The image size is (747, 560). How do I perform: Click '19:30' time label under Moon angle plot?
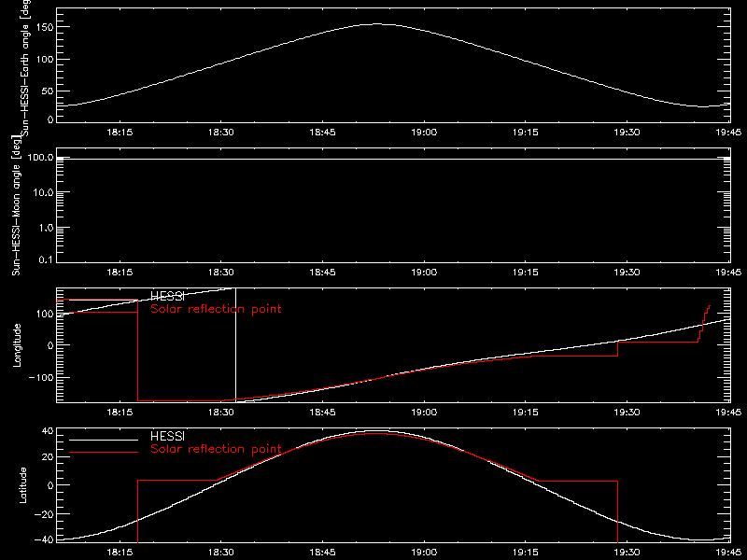[x=627, y=273]
